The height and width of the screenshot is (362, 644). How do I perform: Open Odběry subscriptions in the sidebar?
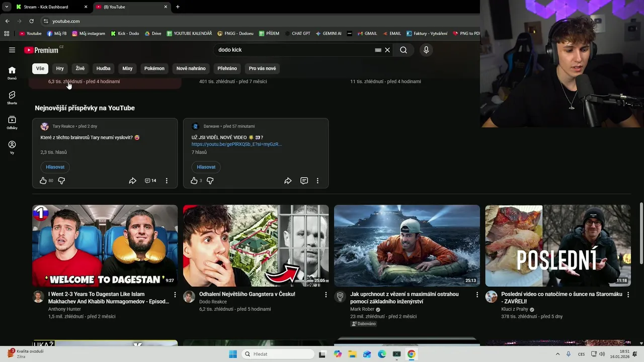click(x=12, y=122)
